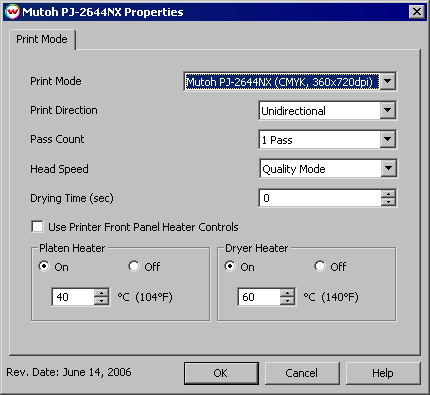The height and width of the screenshot is (395, 430).
Task: Click the Dryer Heater group label
Action: pos(256,248)
